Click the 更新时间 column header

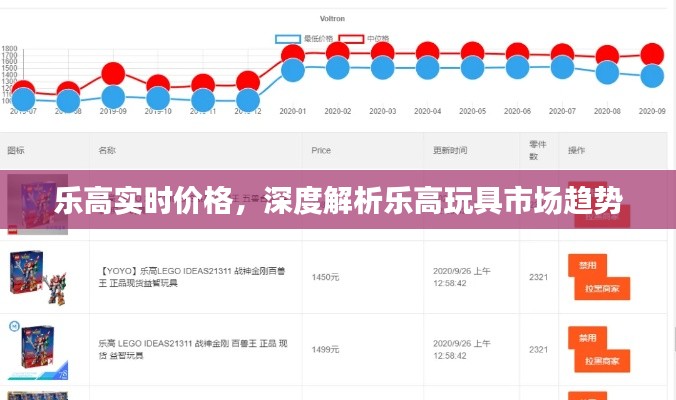[450, 150]
